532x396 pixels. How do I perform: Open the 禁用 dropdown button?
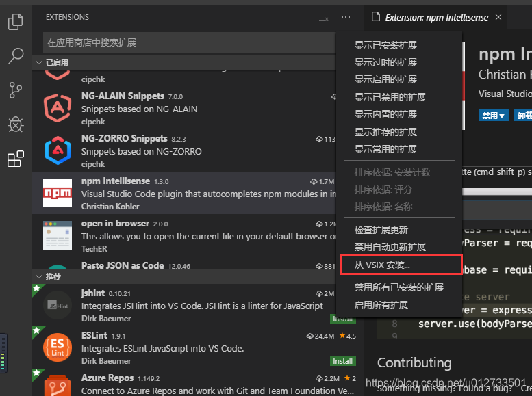(494, 116)
